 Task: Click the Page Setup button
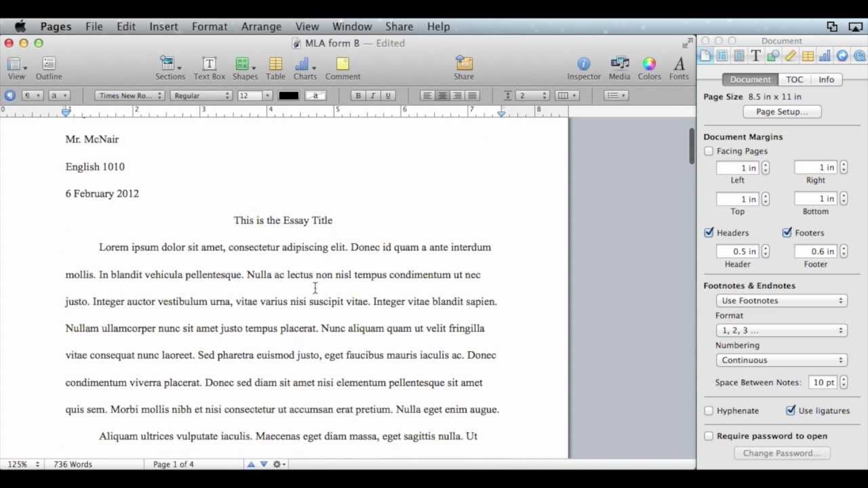782,112
